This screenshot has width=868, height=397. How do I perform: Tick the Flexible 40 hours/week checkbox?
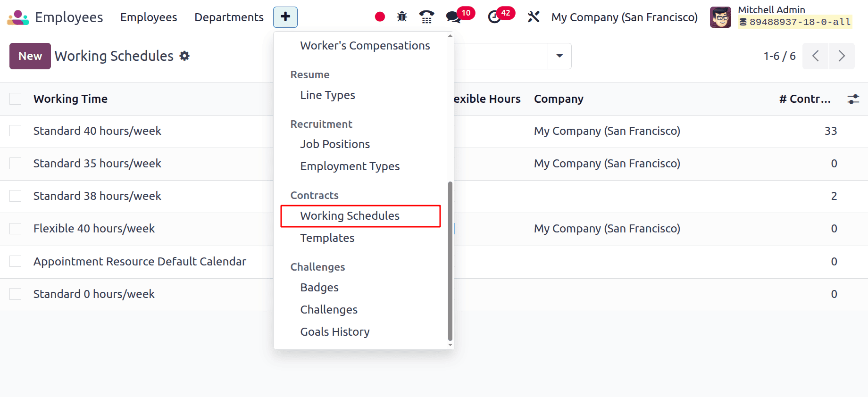(16, 229)
